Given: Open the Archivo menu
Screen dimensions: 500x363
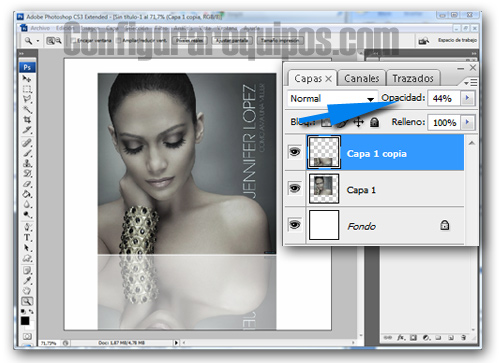Looking at the screenshot, I should tap(40, 28).
